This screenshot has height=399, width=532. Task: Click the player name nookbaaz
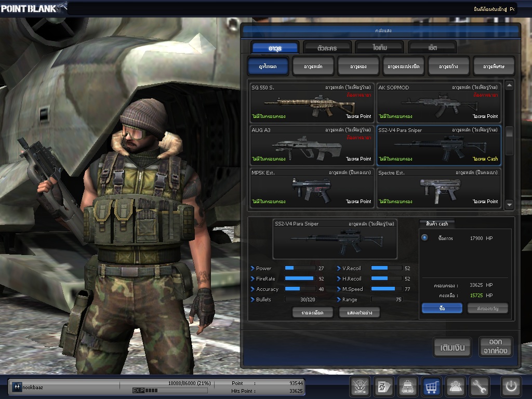33,387
